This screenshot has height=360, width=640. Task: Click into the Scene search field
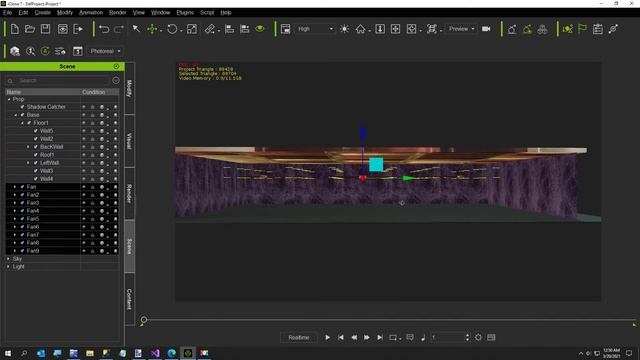point(63,80)
